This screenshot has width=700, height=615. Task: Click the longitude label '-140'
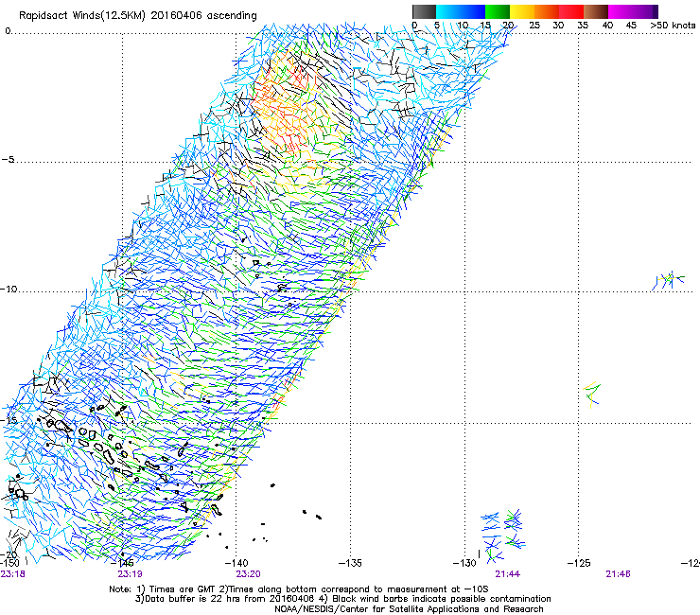(236, 563)
